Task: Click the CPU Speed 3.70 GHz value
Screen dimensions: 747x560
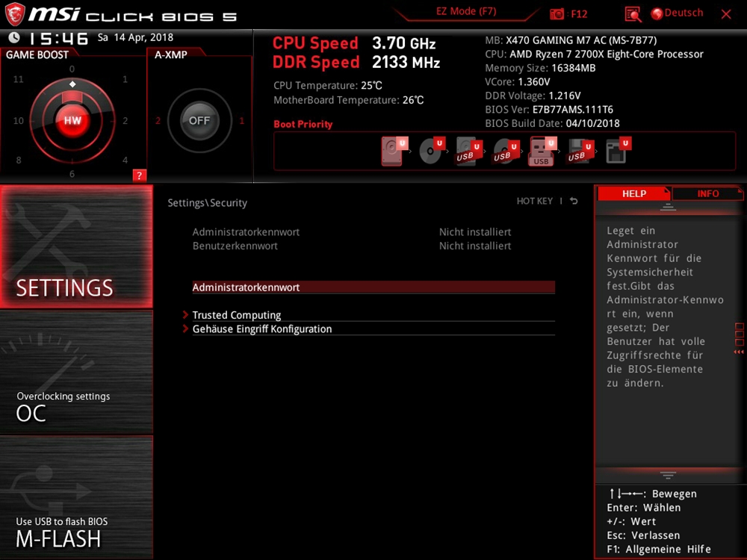Action: tap(403, 43)
